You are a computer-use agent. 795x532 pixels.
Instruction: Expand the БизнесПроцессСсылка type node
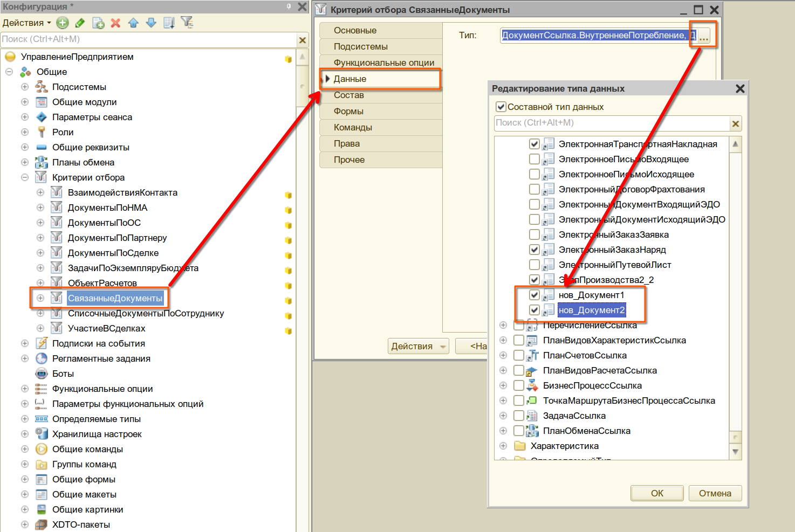tap(503, 385)
